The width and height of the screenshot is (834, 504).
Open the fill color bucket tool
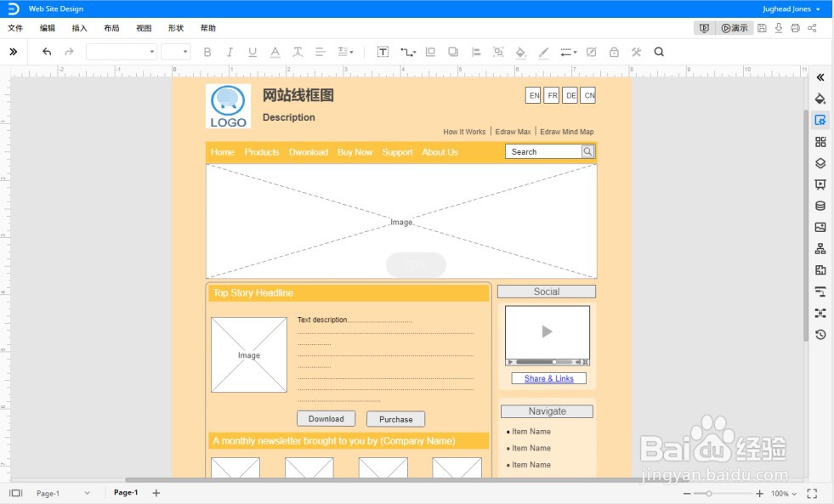[x=520, y=52]
